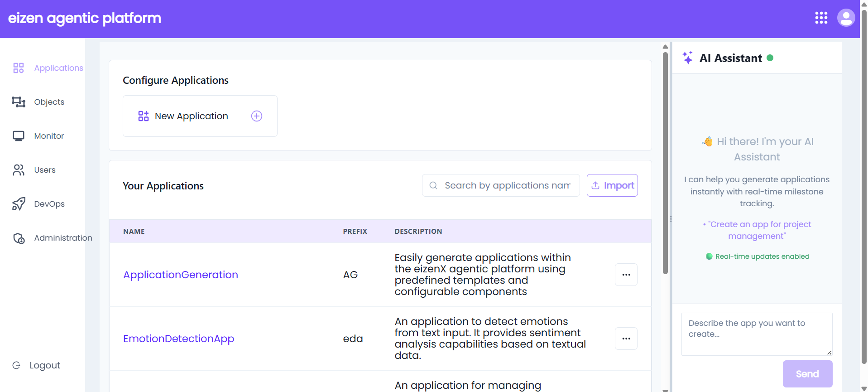Click the project management suggestion prompt
Viewport: 868px width, 392px height.
click(x=757, y=230)
